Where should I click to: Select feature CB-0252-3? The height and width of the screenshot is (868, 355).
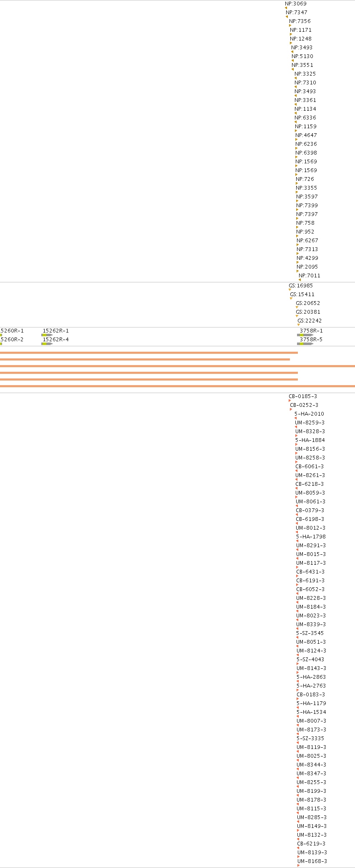304,405
